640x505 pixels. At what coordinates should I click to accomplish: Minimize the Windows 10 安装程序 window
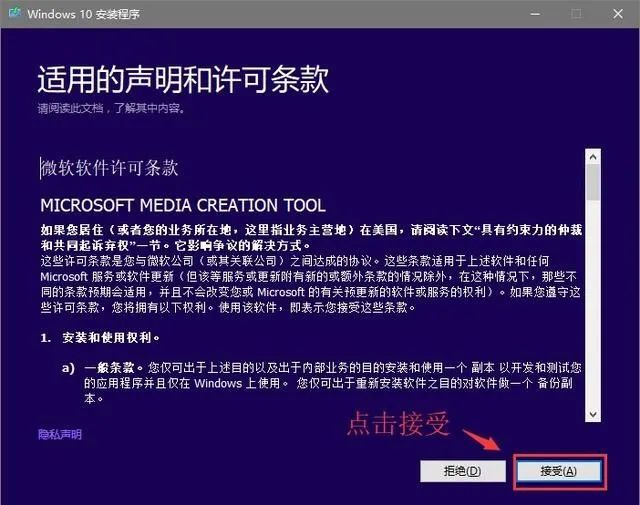535,14
